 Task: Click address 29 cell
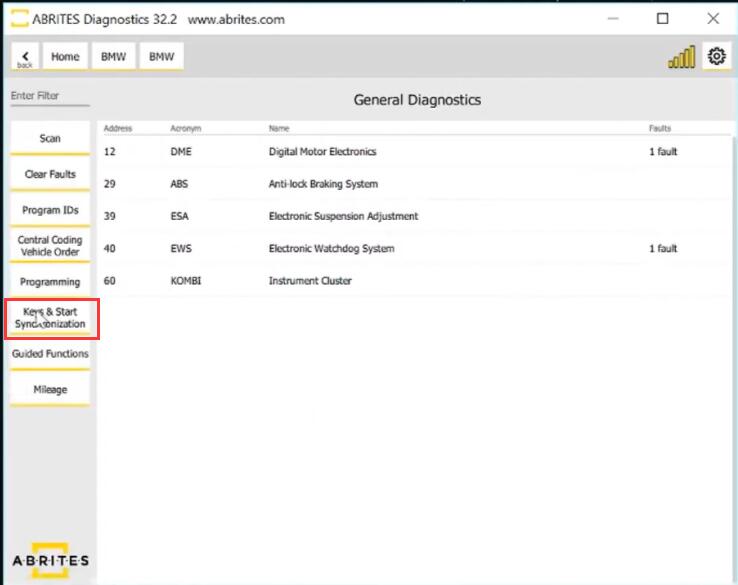109,184
